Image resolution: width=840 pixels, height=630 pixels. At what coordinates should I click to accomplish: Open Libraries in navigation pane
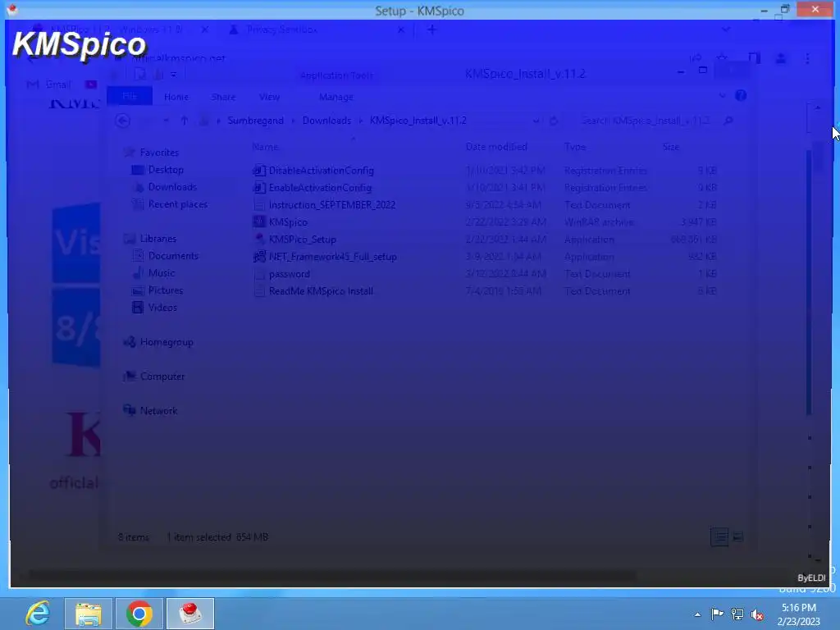pos(158,239)
